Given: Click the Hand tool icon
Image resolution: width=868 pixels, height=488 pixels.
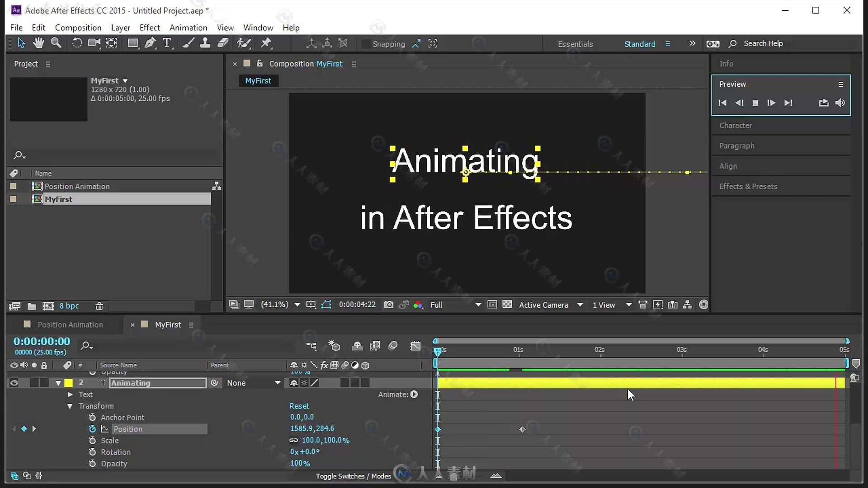Looking at the screenshot, I should pyautogui.click(x=38, y=43).
